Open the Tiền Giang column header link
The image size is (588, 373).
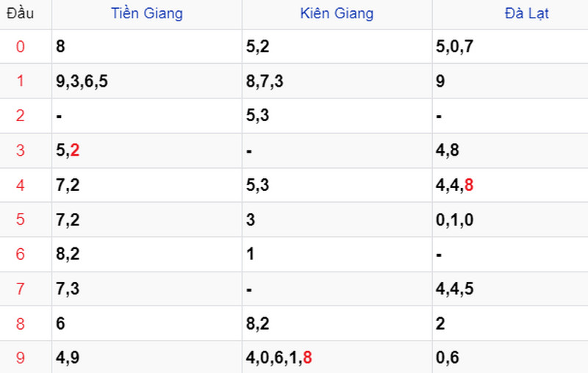pyautogui.click(x=146, y=13)
